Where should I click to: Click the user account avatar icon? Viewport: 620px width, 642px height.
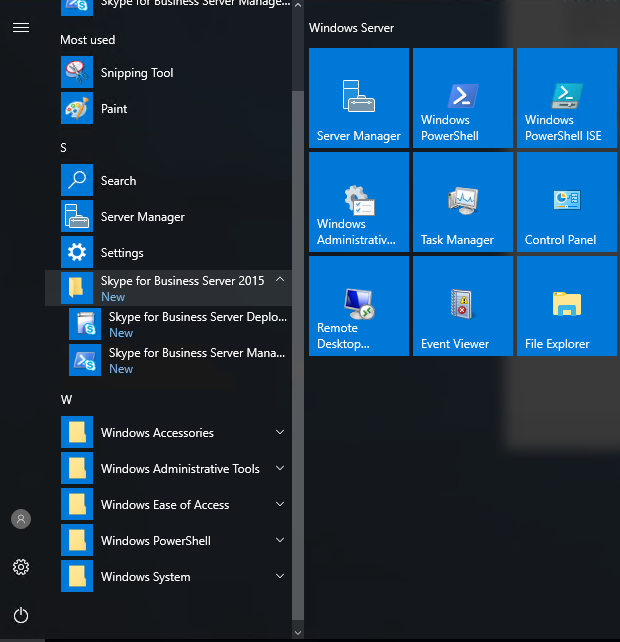[x=21, y=519]
